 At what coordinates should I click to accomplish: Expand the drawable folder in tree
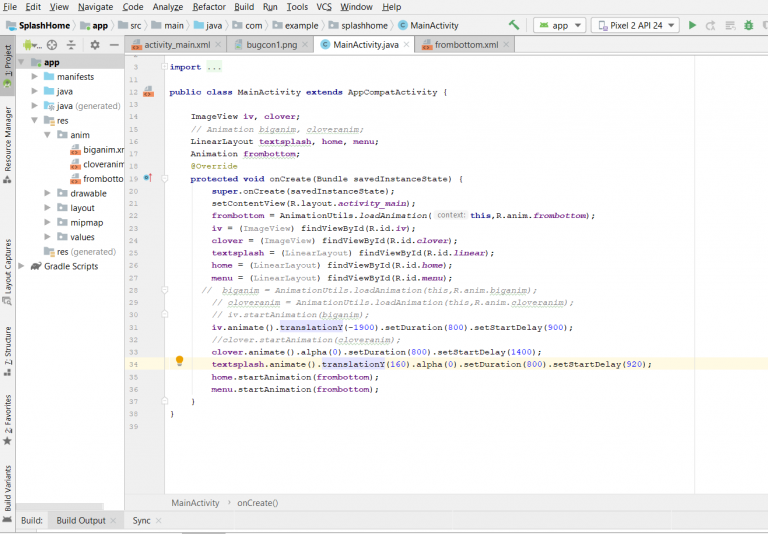point(49,193)
